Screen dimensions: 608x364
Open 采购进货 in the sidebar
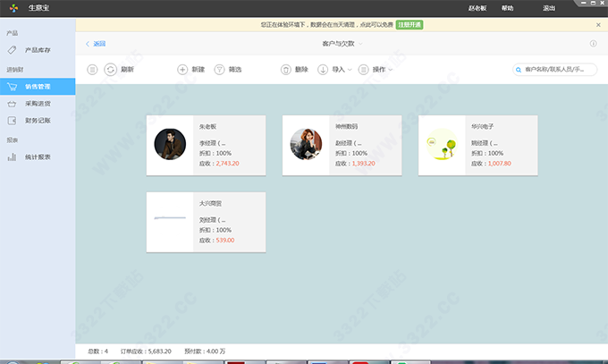click(x=38, y=104)
